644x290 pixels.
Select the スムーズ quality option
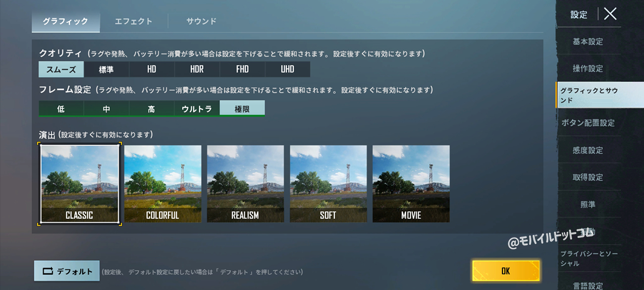(x=61, y=69)
